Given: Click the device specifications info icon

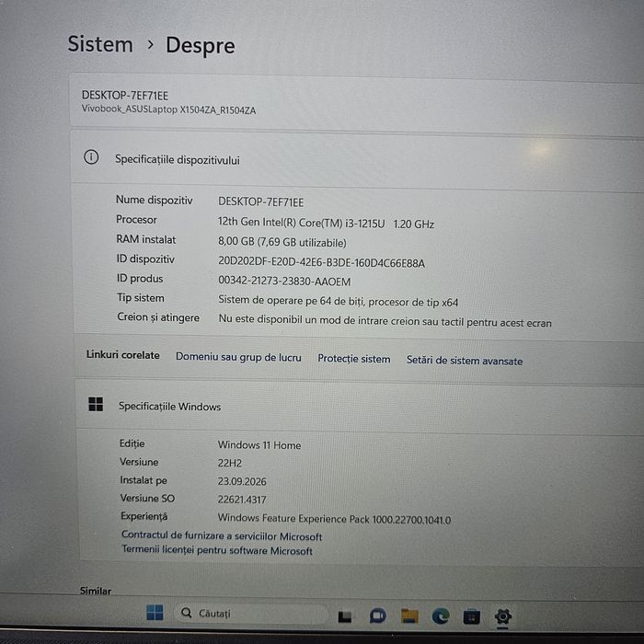Looking at the screenshot, I should click(x=91, y=157).
